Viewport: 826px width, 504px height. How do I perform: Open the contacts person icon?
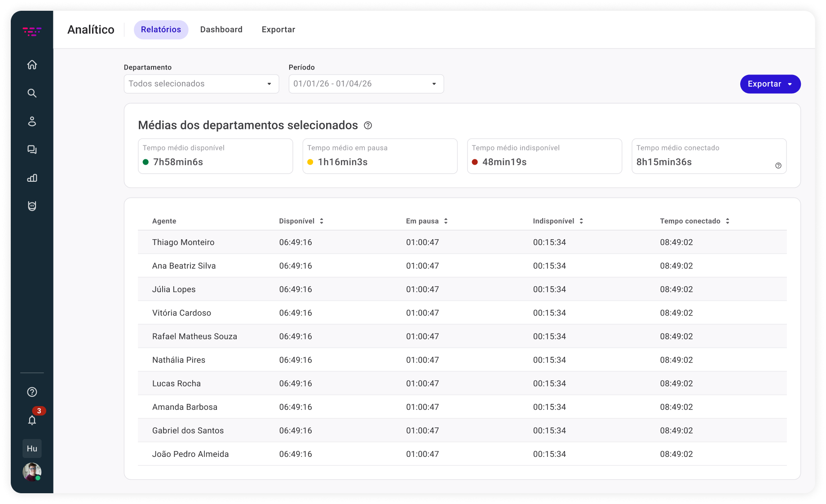point(32,121)
